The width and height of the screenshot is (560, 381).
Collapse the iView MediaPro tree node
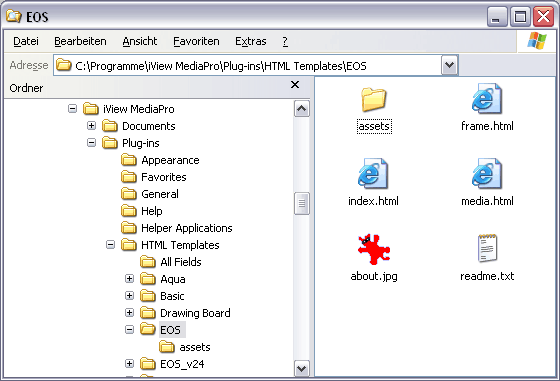(72, 108)
